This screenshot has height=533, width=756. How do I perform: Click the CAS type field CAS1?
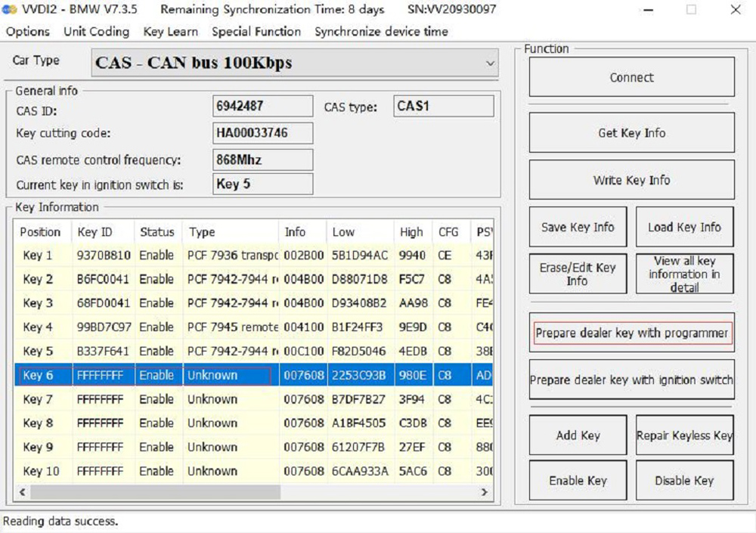[x=444, y=106]
